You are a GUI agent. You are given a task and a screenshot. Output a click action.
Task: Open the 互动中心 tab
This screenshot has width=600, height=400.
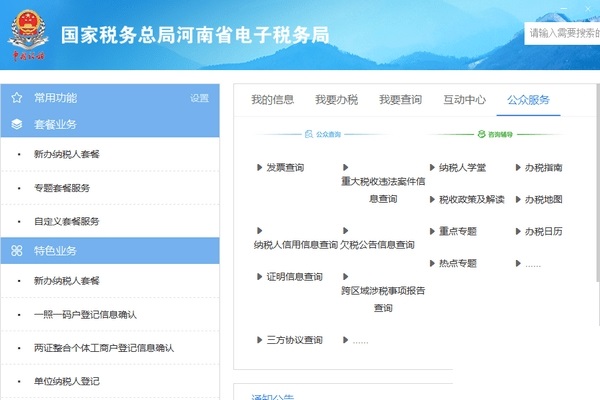(x=464, y=100)
